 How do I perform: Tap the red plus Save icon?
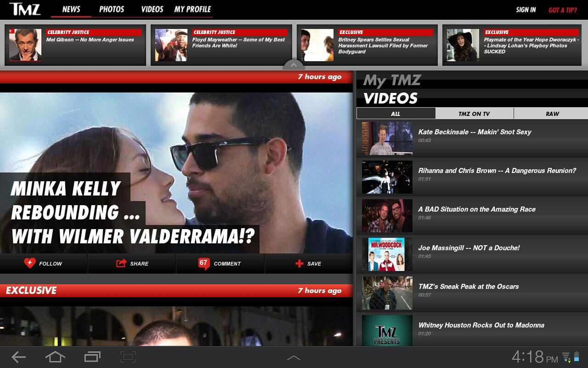coord(300,264)
